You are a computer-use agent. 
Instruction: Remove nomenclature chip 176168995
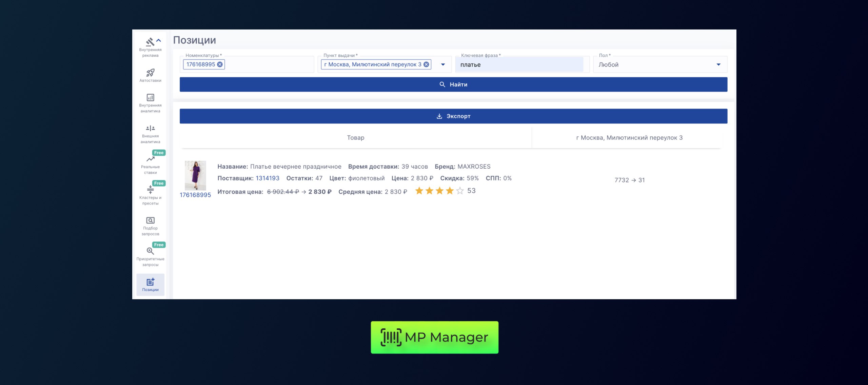click(220, 64)
